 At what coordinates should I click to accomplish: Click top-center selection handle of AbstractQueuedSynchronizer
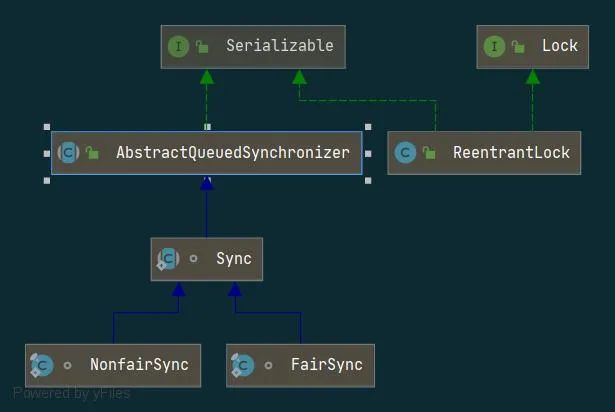[207, 127]
